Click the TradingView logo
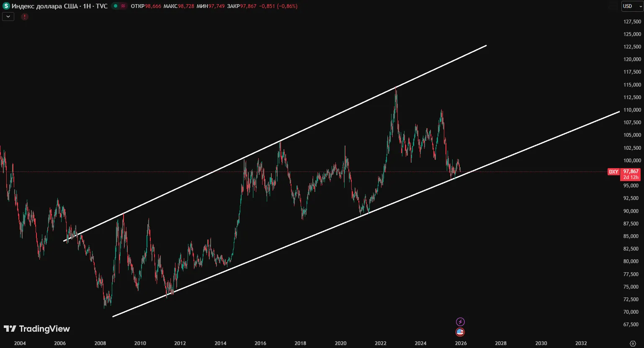Viewport: 644px width, 348px height. coord(37,329)
